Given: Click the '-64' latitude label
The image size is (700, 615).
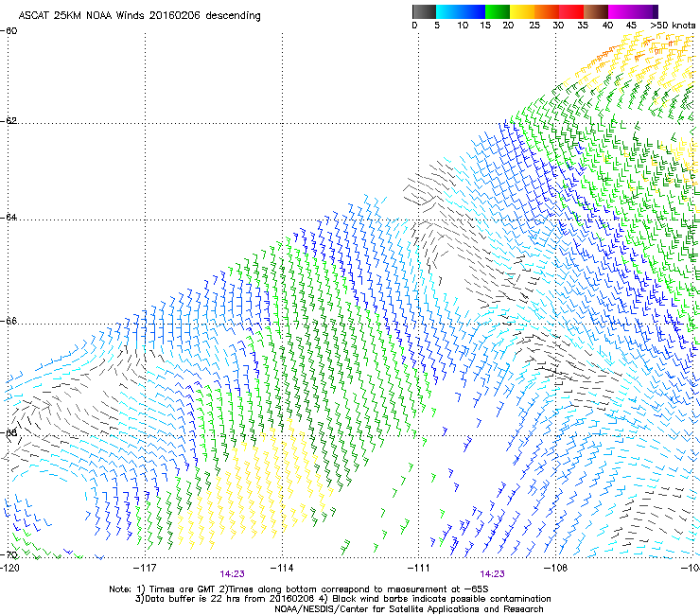Looking at the screenshot, I should point(9,218).
